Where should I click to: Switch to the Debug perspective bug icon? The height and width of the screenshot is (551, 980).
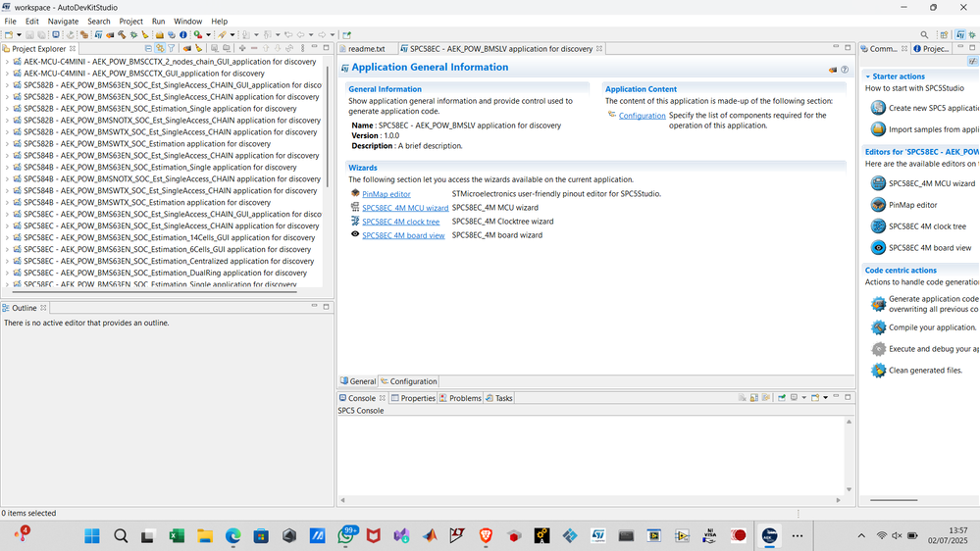(972, 35)
